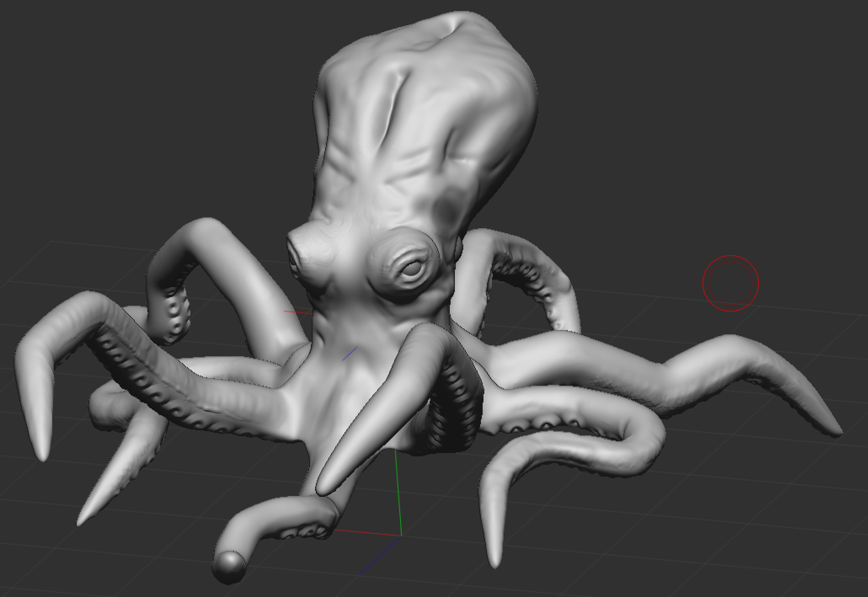This screenshot has width=868, height=597.
Task: Click the red circular brush cursor
Action: [x=730, y=283]
